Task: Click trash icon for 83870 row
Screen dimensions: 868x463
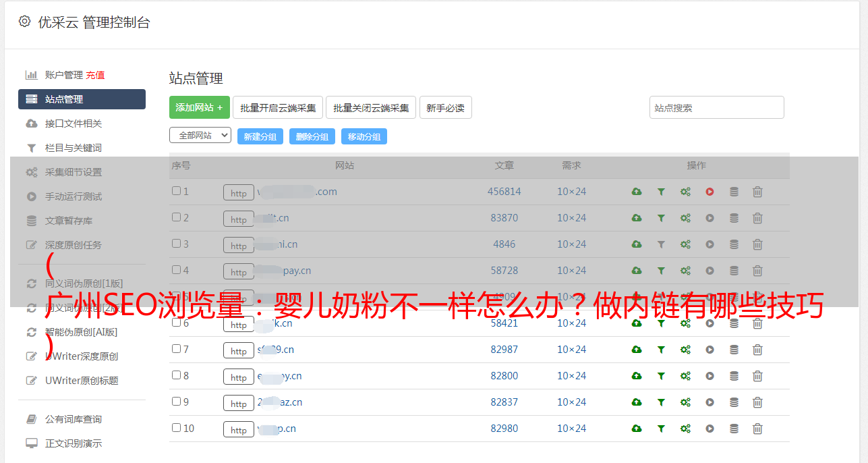Action: click(x=757, y=218)
